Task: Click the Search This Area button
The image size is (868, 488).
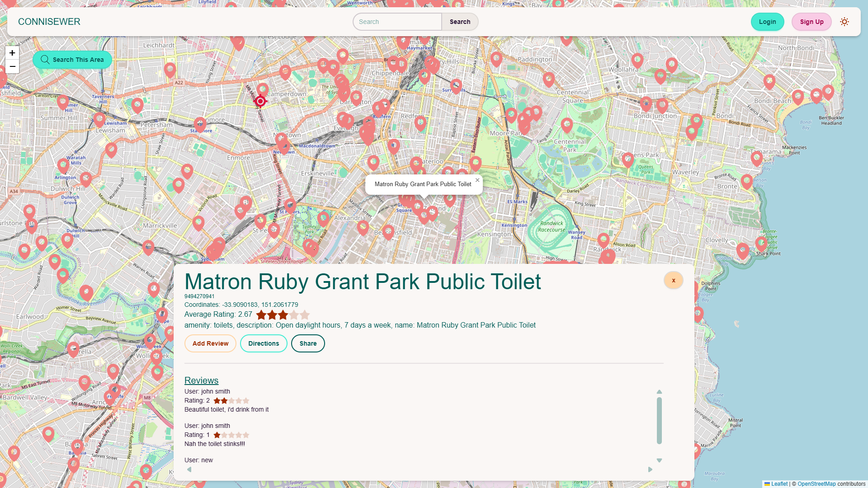Action: click(72, 60)
